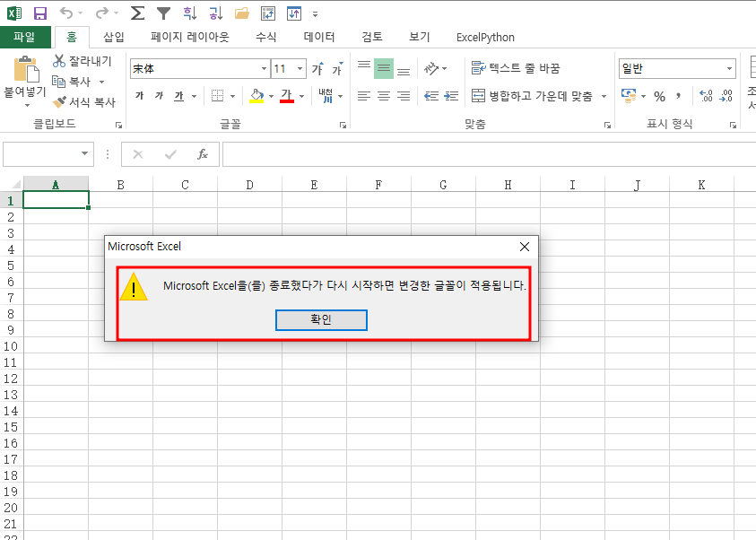Open the font size dropdown
Screen dimensions: 756x540
pyautogui.click(x=300, y=69)
